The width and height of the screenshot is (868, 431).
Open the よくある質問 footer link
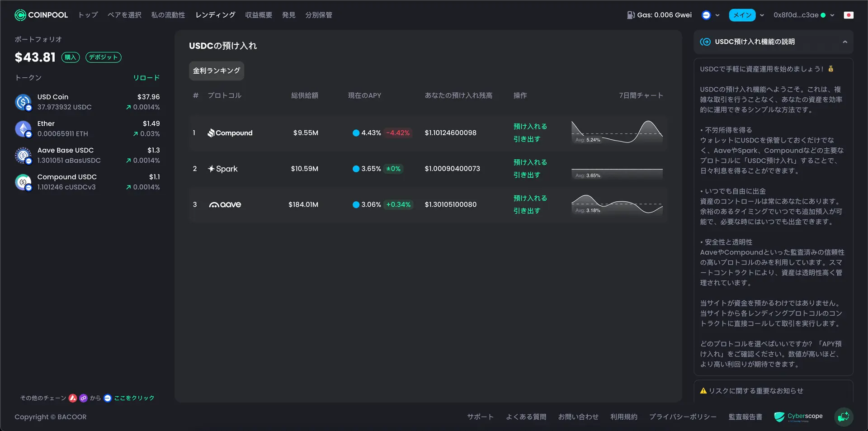[526, 417]
